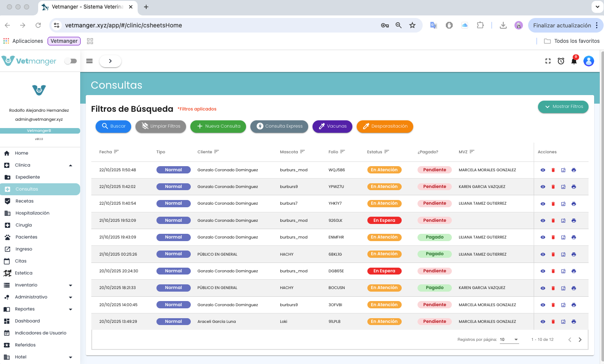Open the alarm clock reminders icon

[561, 61]
